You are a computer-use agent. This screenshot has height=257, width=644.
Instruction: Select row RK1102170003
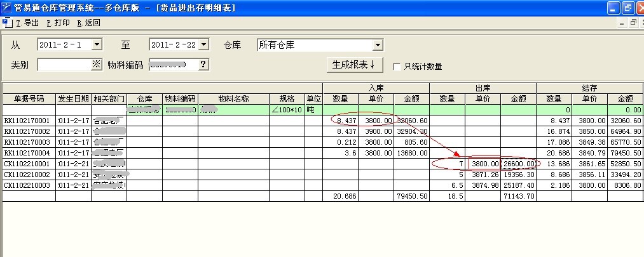pyautogui.click(x=322, y=142)
